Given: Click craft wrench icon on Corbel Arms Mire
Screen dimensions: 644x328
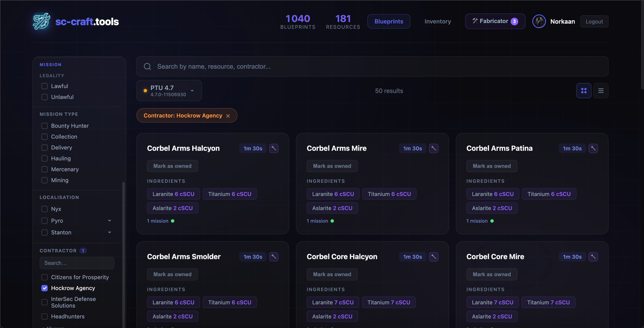Looking at the screenshot, I should 433,148.
